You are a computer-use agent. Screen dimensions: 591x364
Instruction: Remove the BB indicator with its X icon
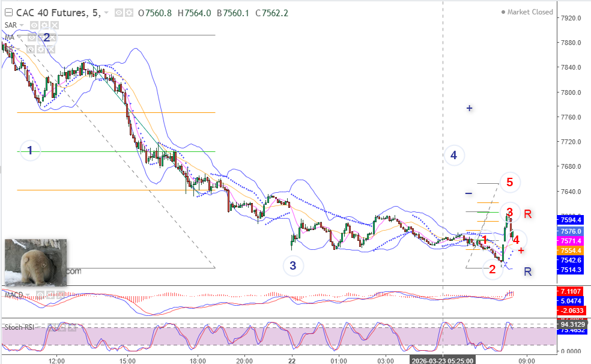click(x=51, y=49)
